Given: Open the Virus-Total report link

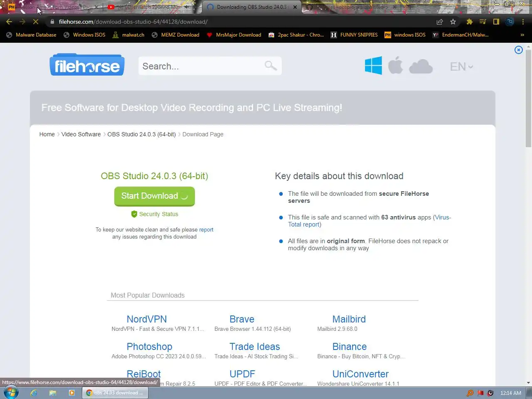Looking at the screenshot, I should pos(369,221).
